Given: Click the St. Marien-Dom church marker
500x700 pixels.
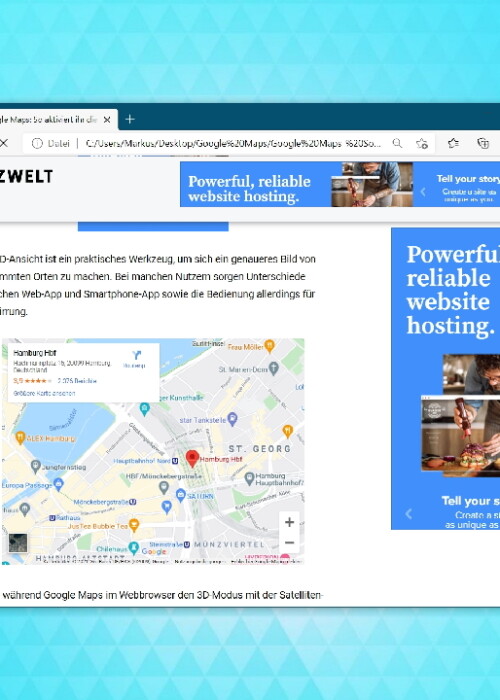Looking at the screenshot, I should 274,369.
